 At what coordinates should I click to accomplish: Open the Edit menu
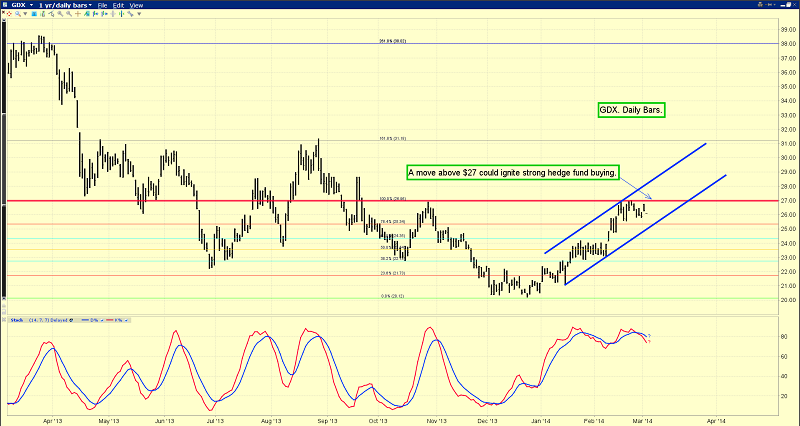(x=118, y=5)
